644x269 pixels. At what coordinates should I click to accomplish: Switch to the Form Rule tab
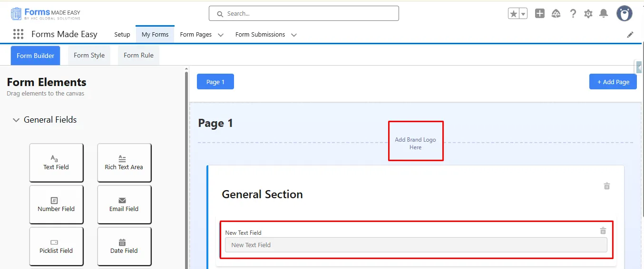pos(138,55)
